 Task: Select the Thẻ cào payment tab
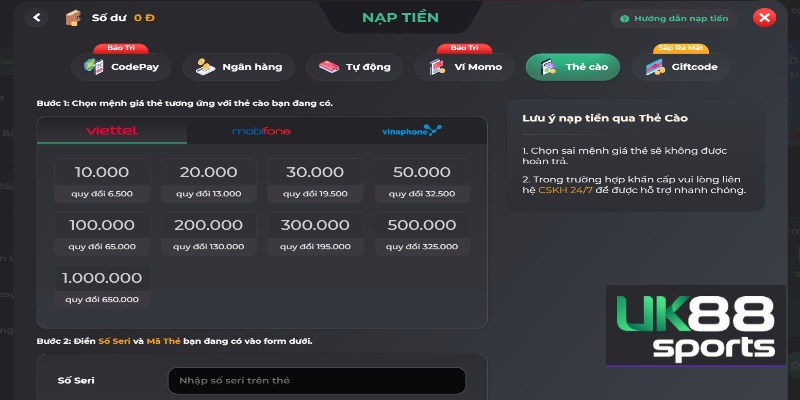573,67
